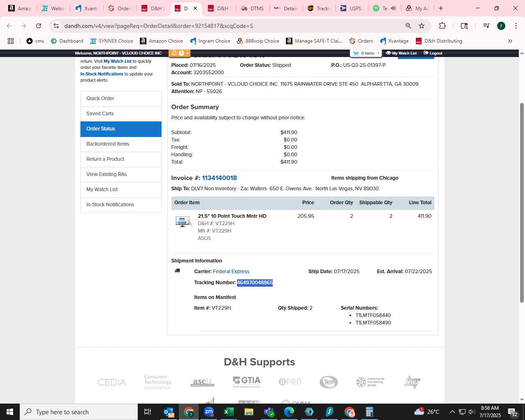Reload the current page
This screenshot has height=420, width=525.
pyautogui.click(x=39, y=26)
